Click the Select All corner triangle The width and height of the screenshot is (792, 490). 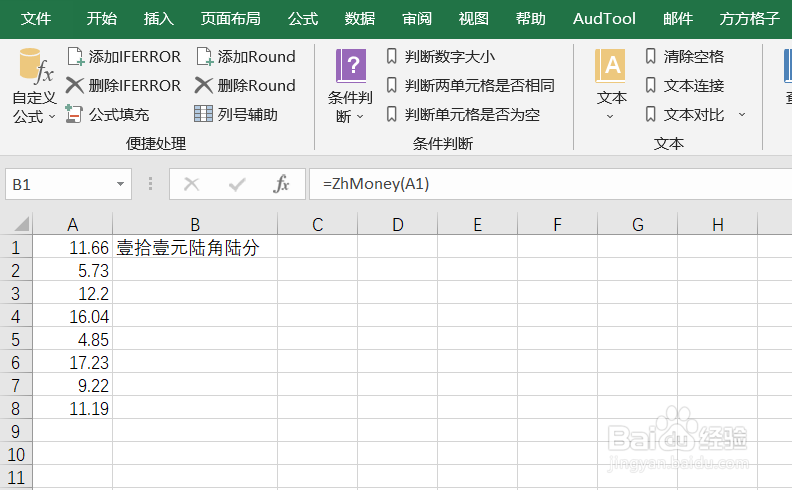[21, 223]
